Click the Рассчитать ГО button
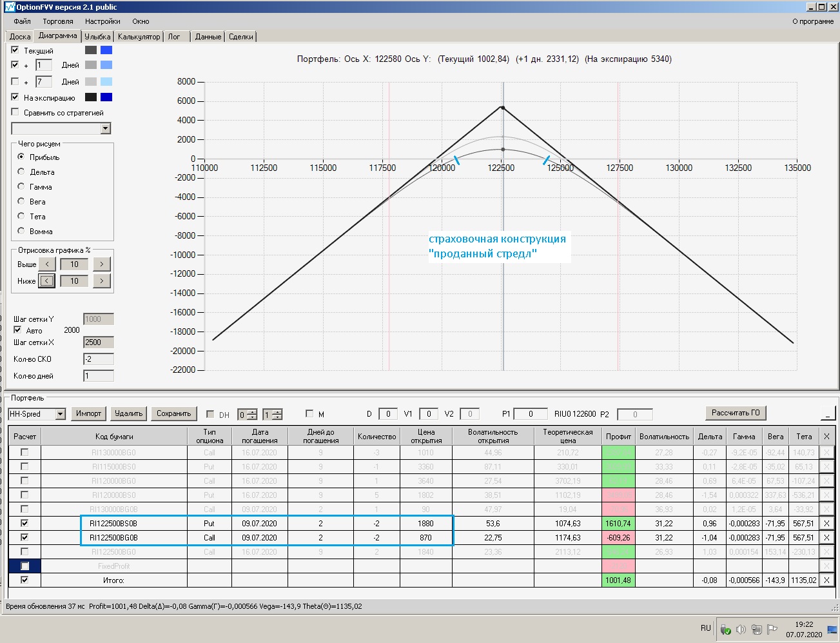The height and width of the screenshot is (643, 840). click(x=736, y=413)
